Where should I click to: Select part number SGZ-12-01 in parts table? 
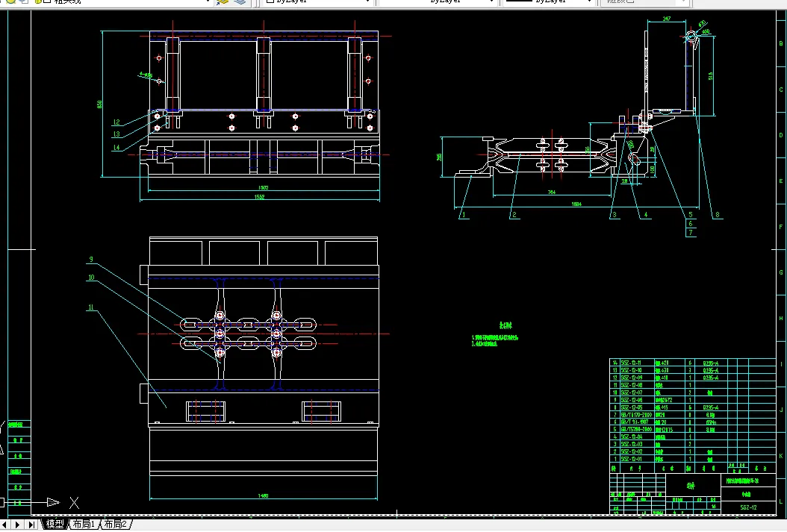coord(630,460)
